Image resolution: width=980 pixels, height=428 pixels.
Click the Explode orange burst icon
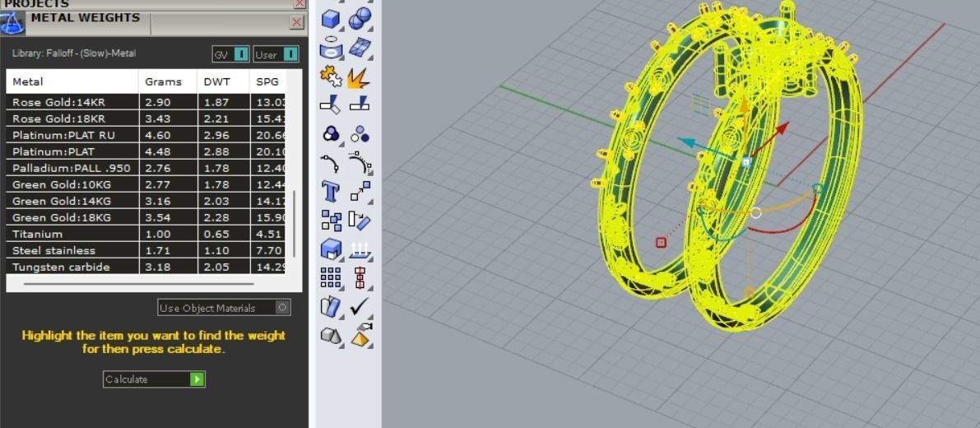click(359, 77)
